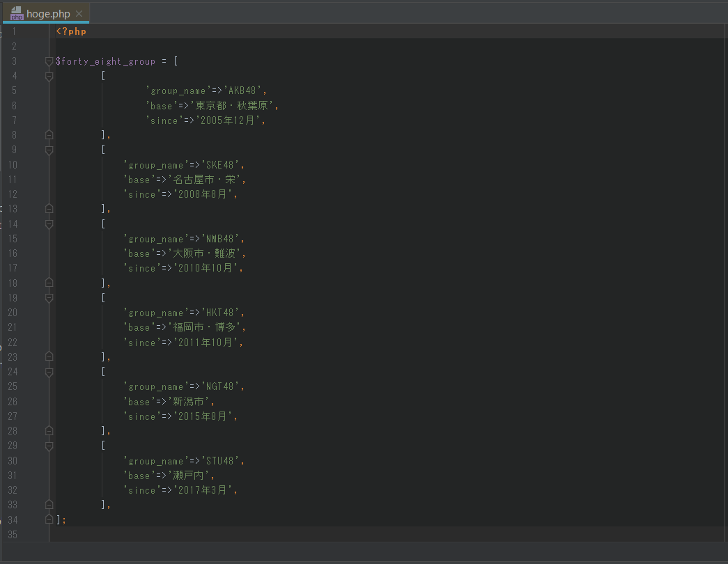Click line number 20 in the gutter

click(x=13, y=313)
